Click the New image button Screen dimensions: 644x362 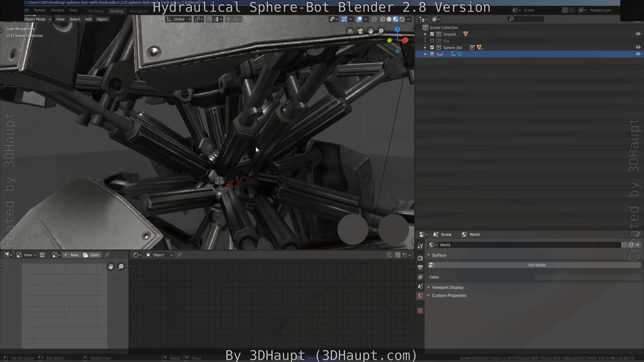71,255
